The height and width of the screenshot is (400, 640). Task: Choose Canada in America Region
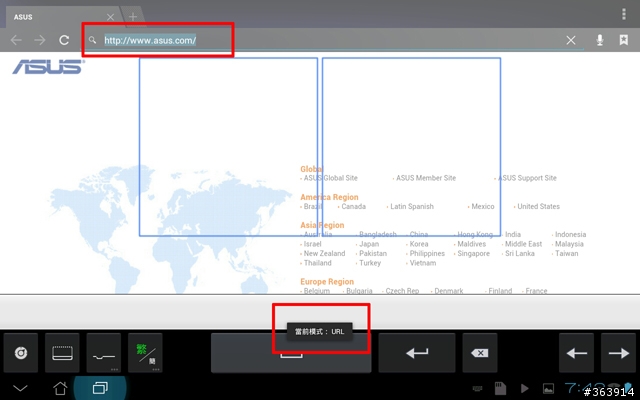[x=353, y=207]
